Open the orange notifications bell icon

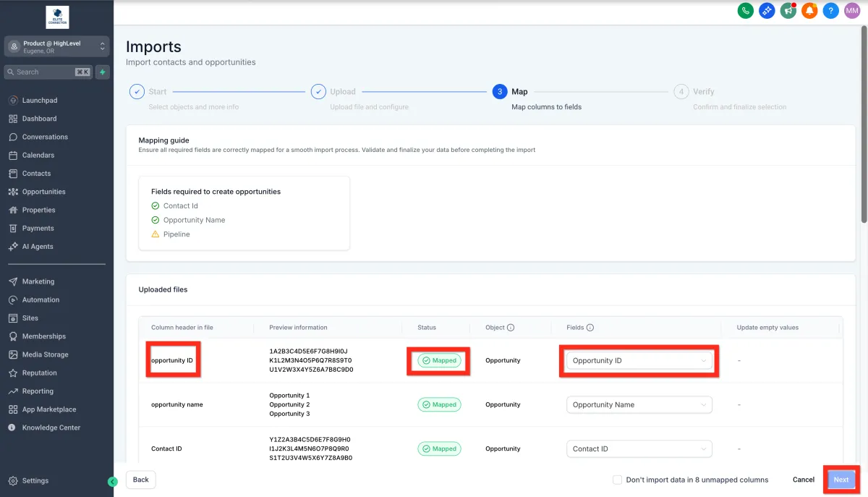(809, 11)
